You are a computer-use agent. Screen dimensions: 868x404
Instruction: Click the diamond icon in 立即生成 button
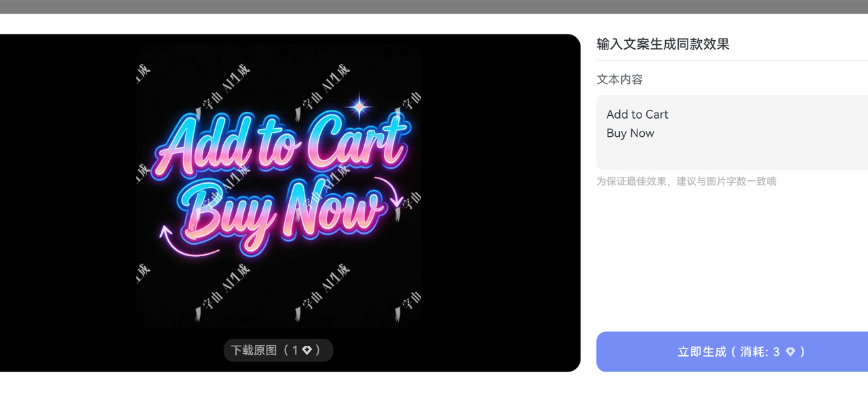tap(790, 352)
